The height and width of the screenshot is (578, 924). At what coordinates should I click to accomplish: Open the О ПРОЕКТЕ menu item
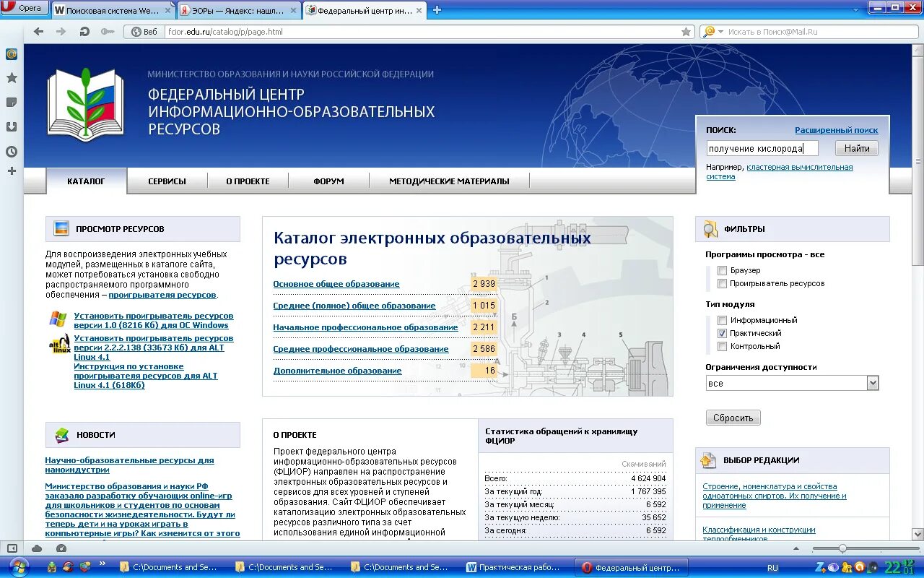click(x=248, y=181)
